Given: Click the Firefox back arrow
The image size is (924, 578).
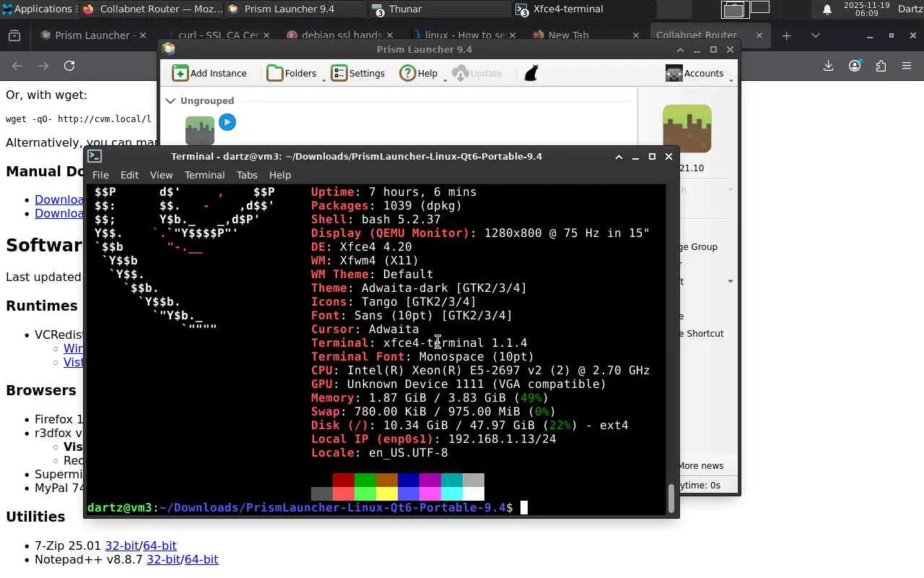Looking at the screenshot, I should [17, 66].
